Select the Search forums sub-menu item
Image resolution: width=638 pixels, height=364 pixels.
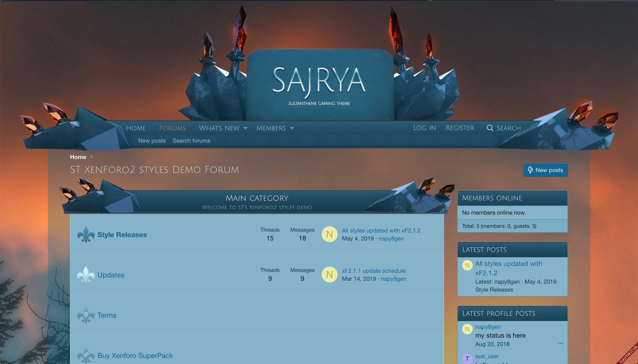191,141
